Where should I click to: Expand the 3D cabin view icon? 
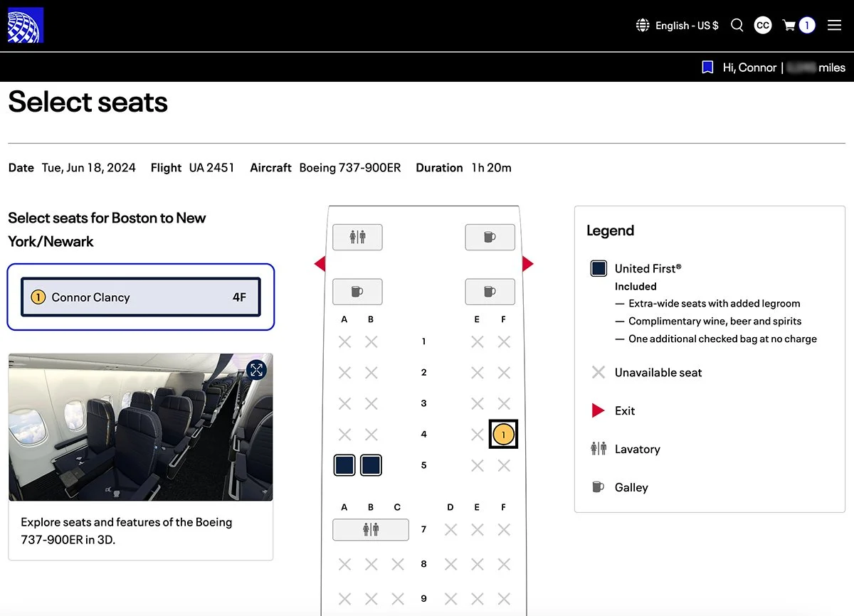tap(257, 369)
